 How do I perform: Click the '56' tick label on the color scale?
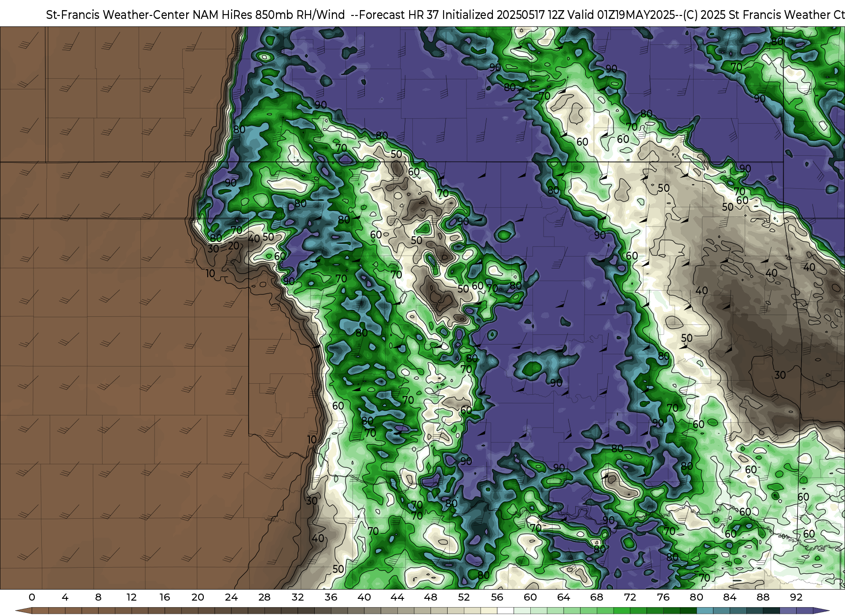[x=497, y=597]
